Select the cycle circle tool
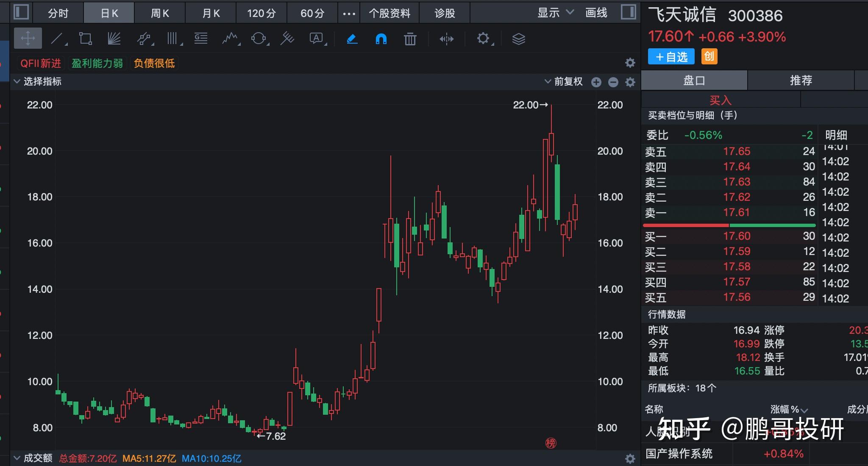The width and height of the screenshot is (868, 466). click(259, 39)
